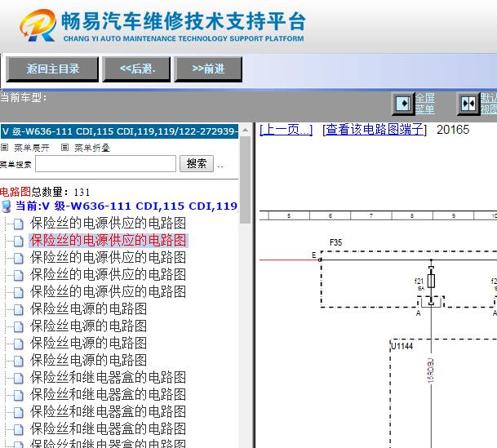Click the f21 fuse symbol in diagram
497x448 pixels.
[431, 281]
